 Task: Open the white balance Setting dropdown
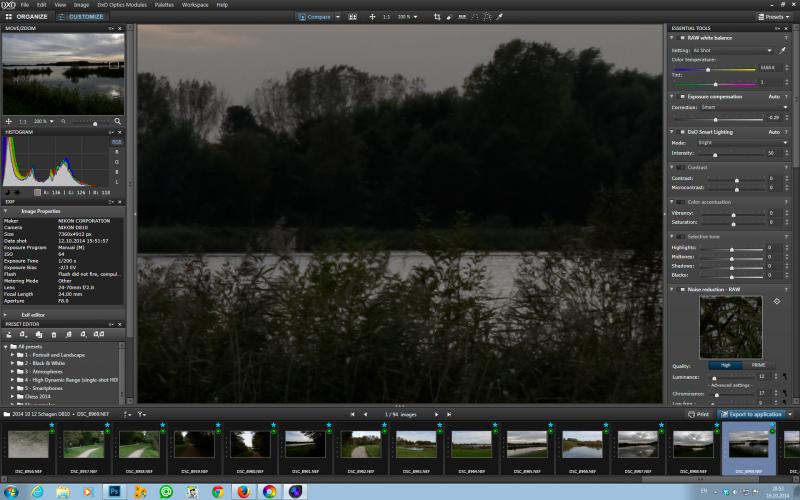[x=732, y=51]
